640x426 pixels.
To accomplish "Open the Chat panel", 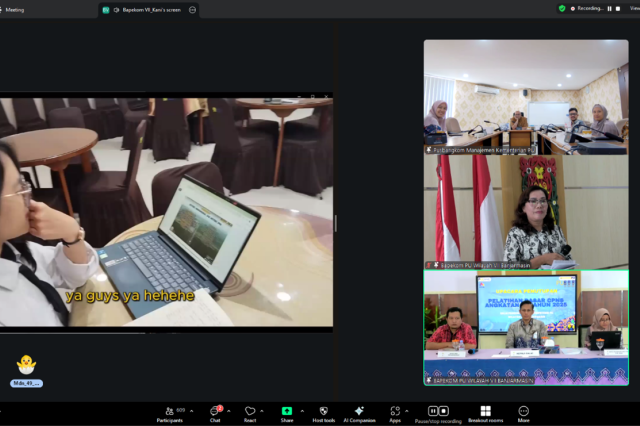I will 215,411.
